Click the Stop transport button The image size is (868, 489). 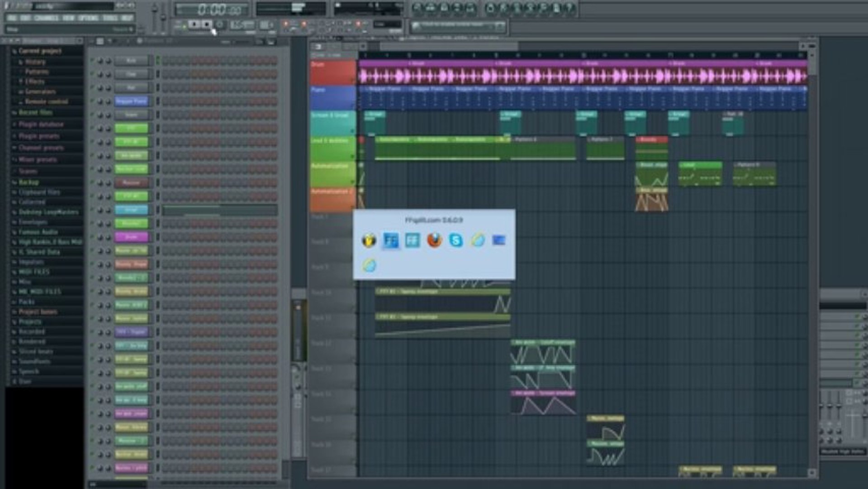207,24
